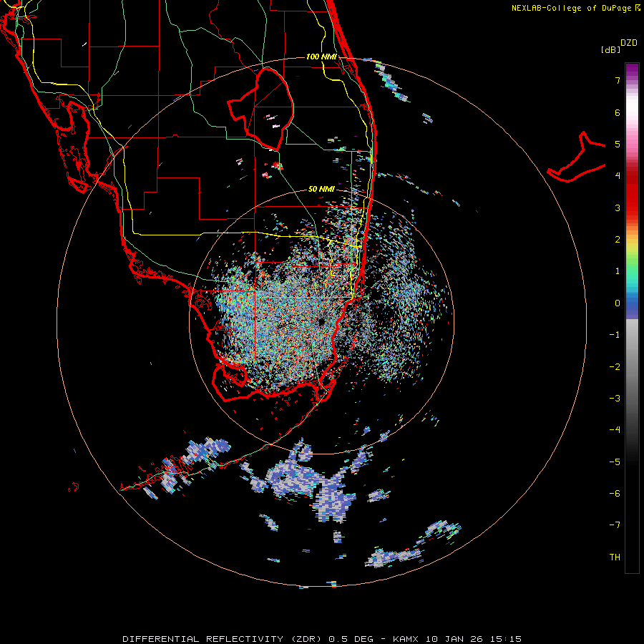Click the TH label on color scale
This screenshot has width=644, height=644.
pyautogui.click(x=615, y=557)
